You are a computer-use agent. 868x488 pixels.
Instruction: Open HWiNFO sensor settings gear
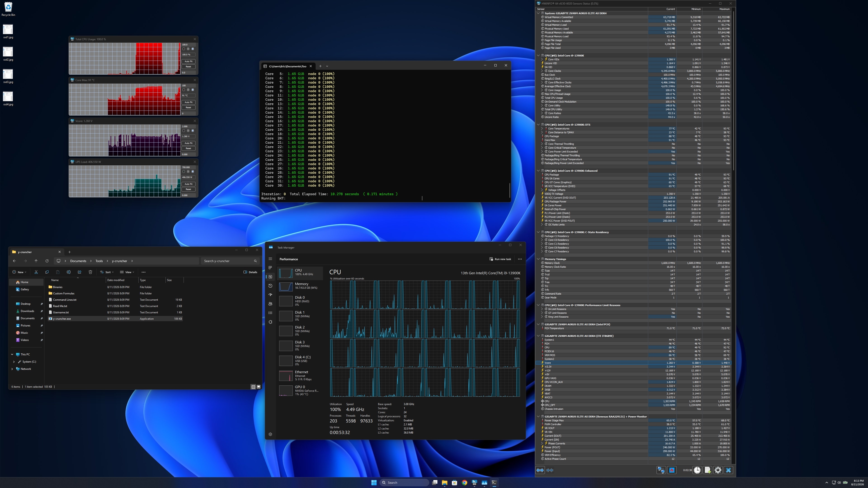718,470
